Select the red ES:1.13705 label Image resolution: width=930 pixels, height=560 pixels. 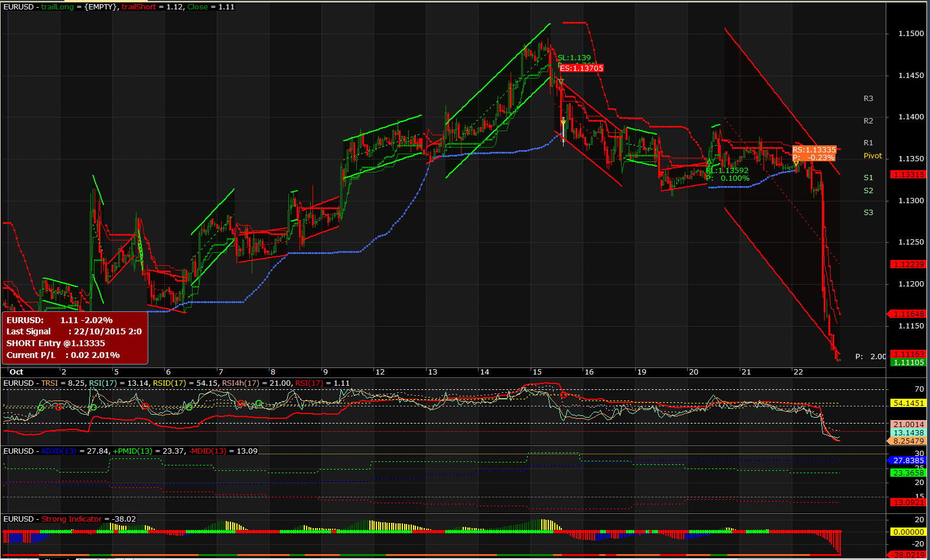[x=581, y=68]
